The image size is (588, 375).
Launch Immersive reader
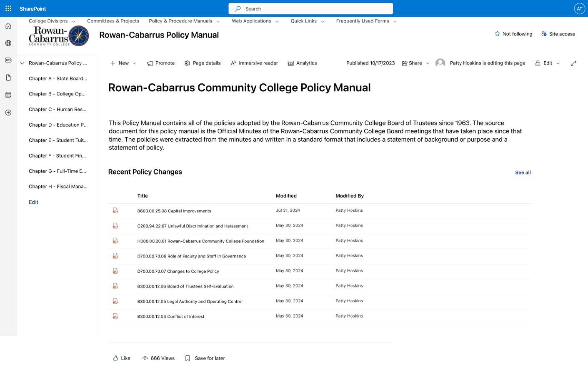[254, 63]
